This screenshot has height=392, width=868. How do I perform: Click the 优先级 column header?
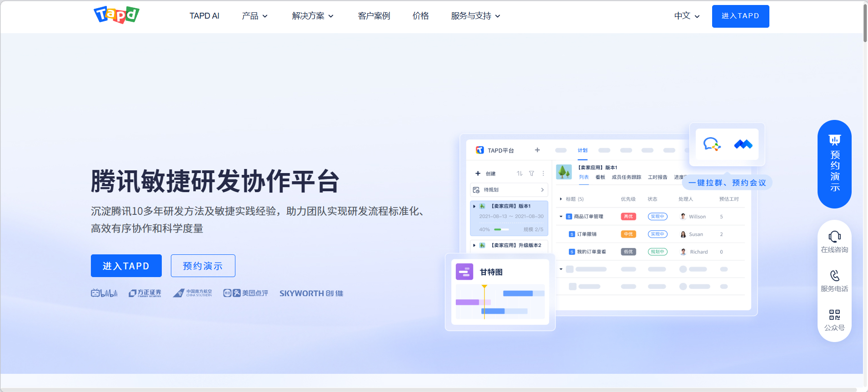click(x=628, y=199)
